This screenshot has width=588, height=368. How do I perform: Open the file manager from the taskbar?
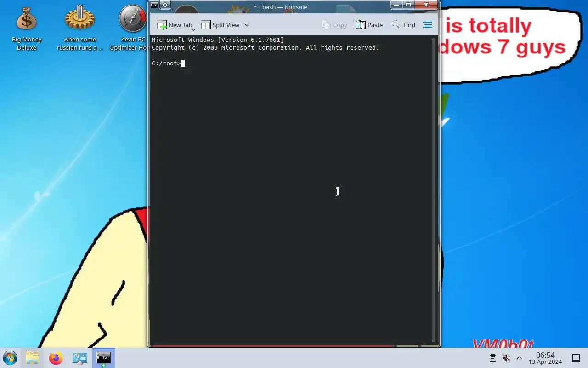(x=32, y=358)
